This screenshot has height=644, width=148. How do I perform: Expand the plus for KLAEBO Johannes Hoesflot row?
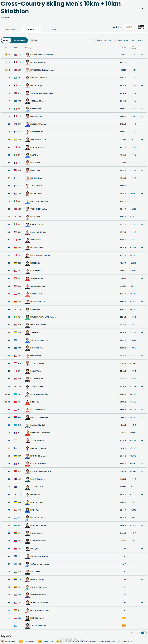click(x=142, y=54)
